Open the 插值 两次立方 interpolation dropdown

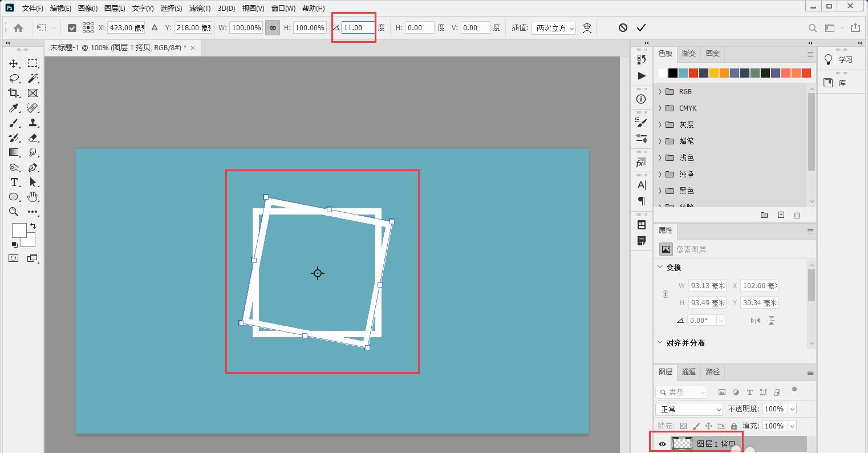[553, 27]
